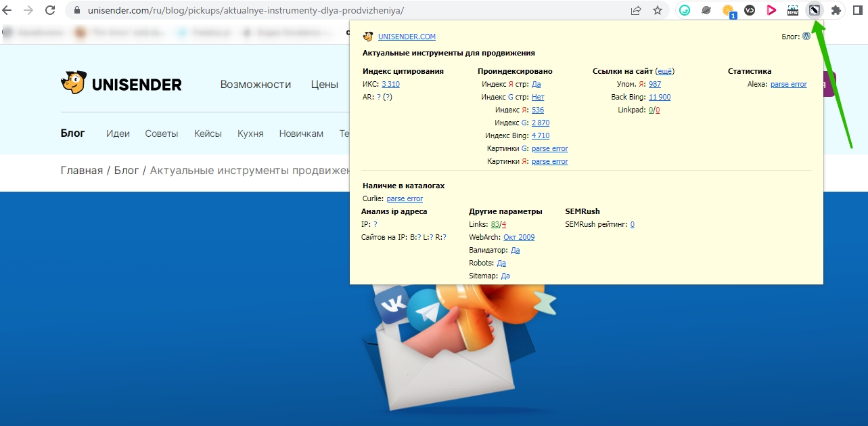The image size is (868, 426).
Task: Open the UNISENDER.COM link in popup
Action: click(407, 37)
